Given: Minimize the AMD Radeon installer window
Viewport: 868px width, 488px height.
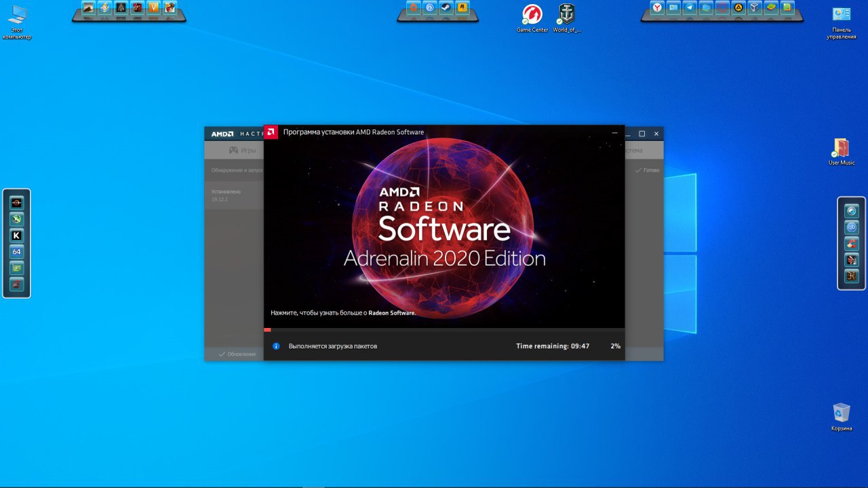Looking at the screenshot, I should point(615,133).
